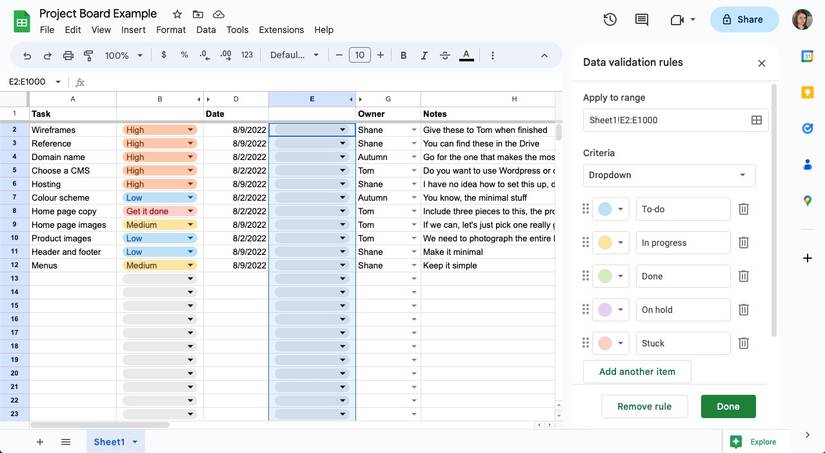Open the Extensions menu
Screen dimensions: 825x453
point(281,30)
